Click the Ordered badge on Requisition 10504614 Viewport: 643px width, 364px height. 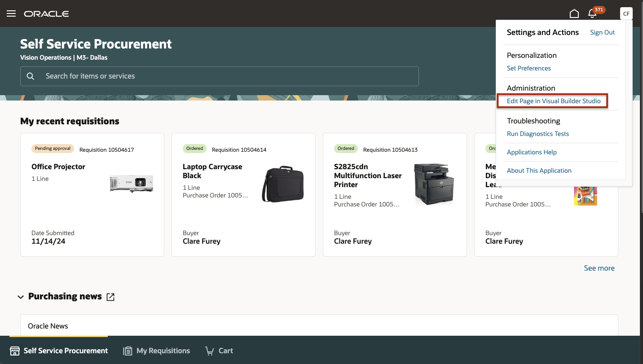pyautogui.click(x=195, y=149)
